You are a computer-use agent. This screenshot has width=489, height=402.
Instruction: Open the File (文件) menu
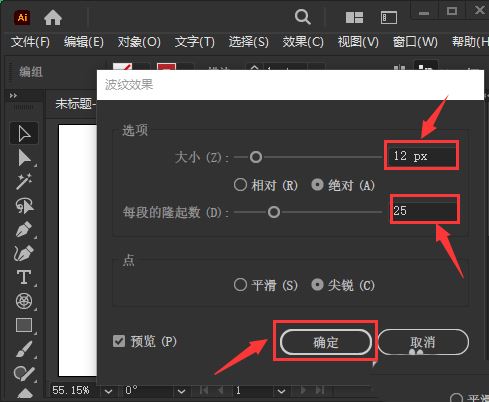point(30,42)
